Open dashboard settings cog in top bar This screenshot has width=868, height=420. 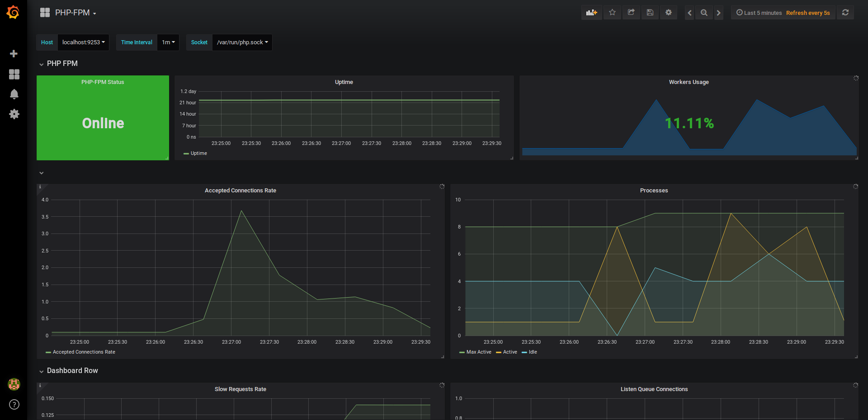(x=668, y=13)
